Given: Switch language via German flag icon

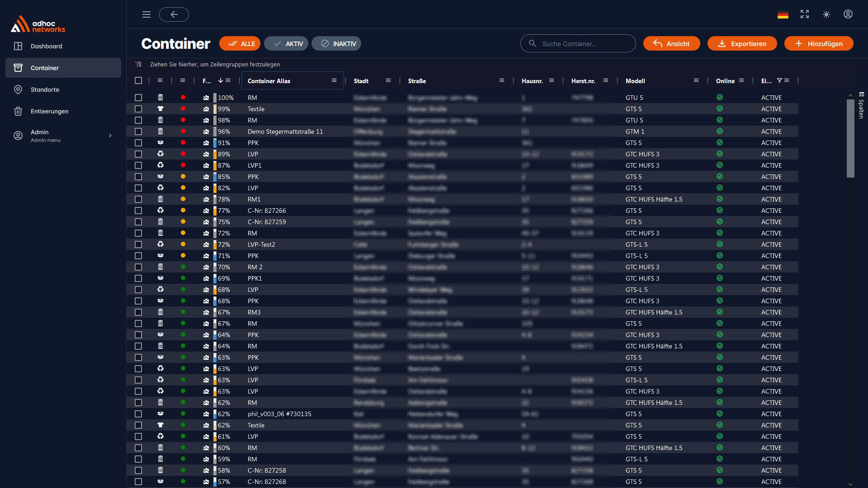Looking at the screenshot, I should 783,14.
